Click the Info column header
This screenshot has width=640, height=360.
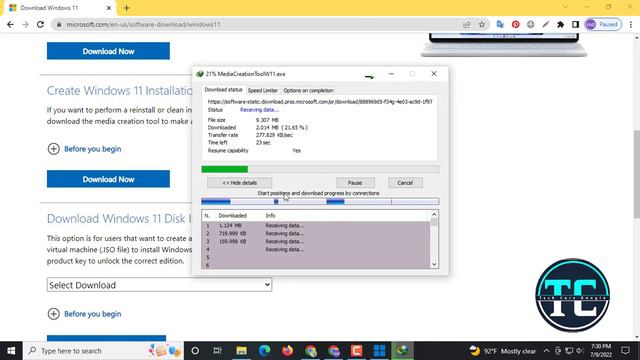click(271, 216)
